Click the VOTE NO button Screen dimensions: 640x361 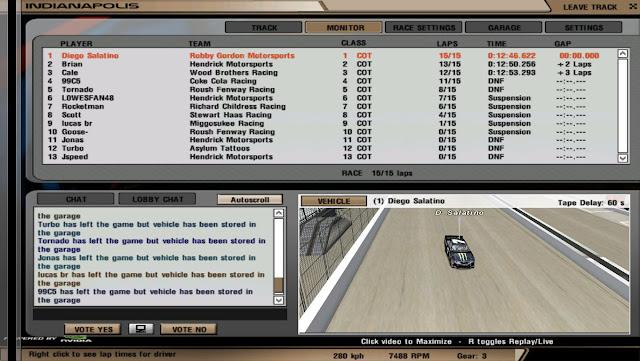[x=189, y=329]
